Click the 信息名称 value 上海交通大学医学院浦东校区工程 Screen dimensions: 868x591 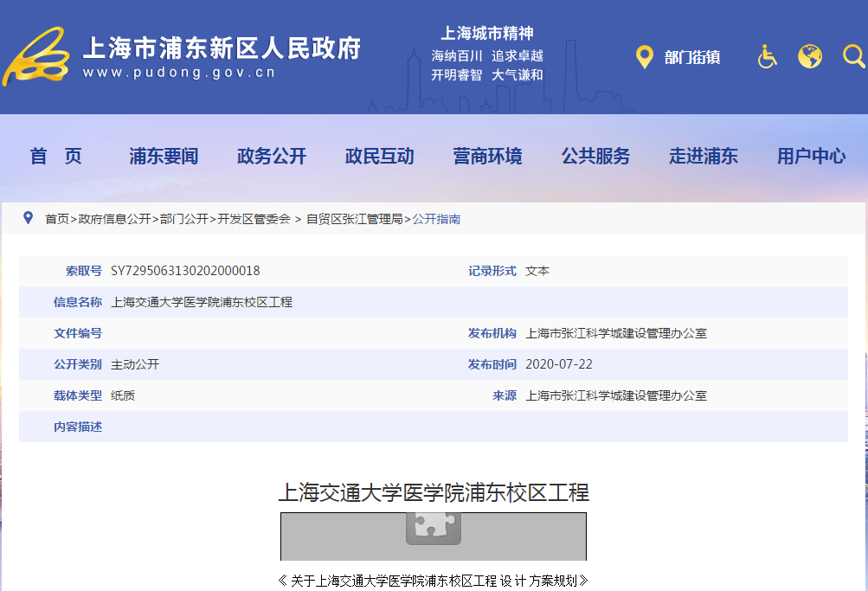pos(202,302)
